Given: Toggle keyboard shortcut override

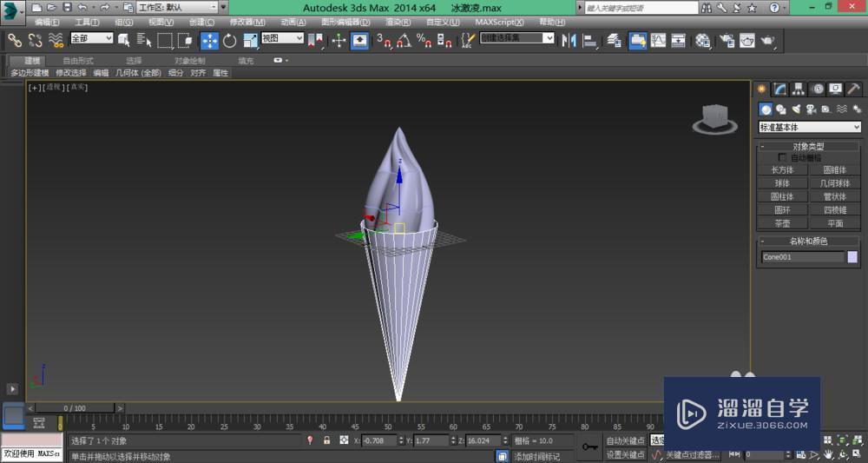Looking at the screenshot, I should tap(360, 41).
